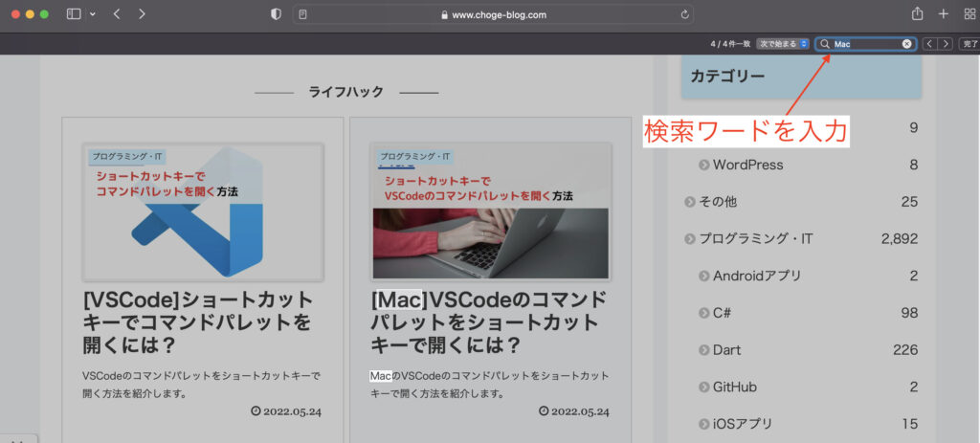Open the laptop photo article thumbnail
This screenshot has height=443, width=980.
[x=491, y=211]
